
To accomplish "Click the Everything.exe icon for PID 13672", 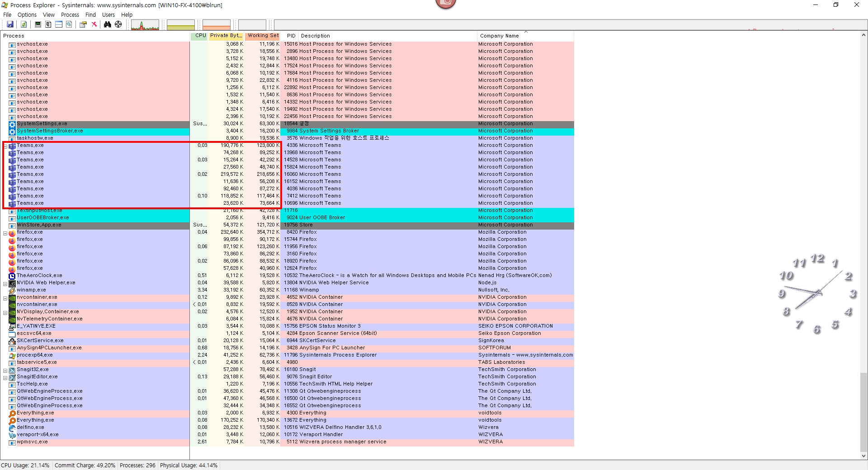I will (12, 420).
